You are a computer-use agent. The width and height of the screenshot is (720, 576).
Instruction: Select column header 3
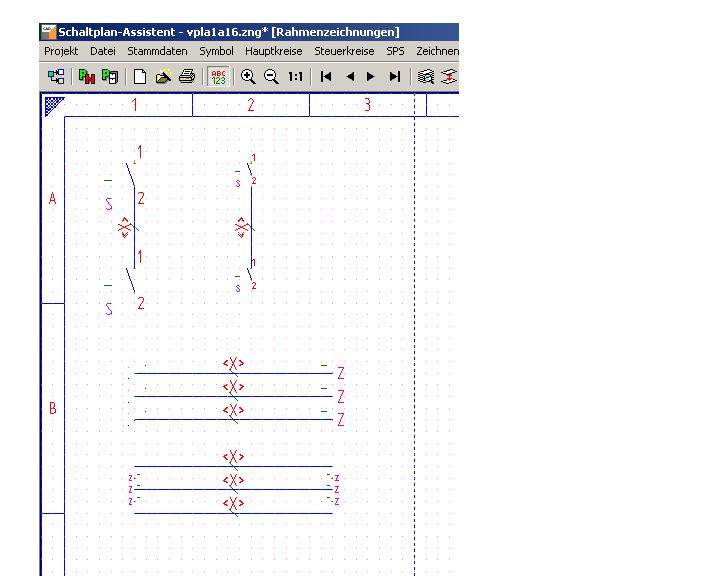pos(367,105)
